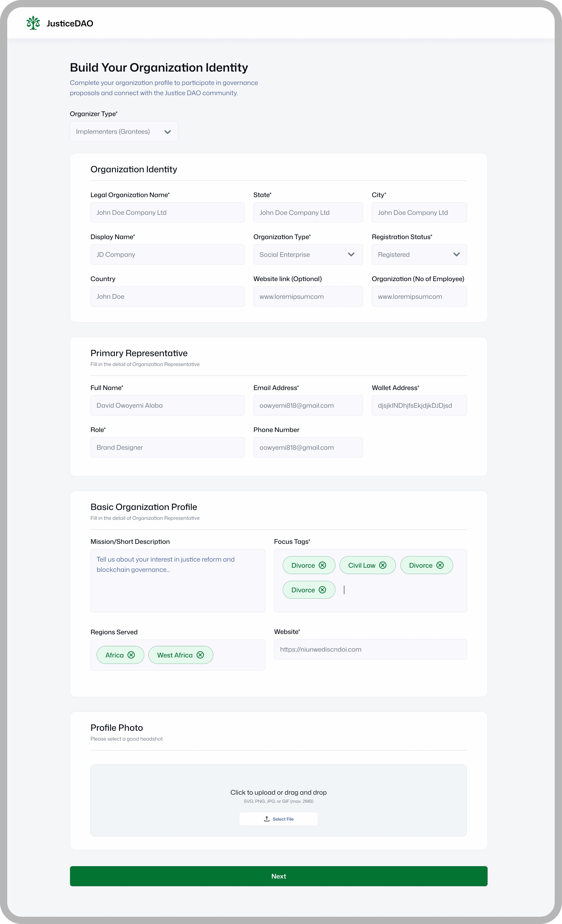The width and height of the screenshot is (562, 924).
Task: Remove the first Divorce focus tag
Action: (322, 565)
